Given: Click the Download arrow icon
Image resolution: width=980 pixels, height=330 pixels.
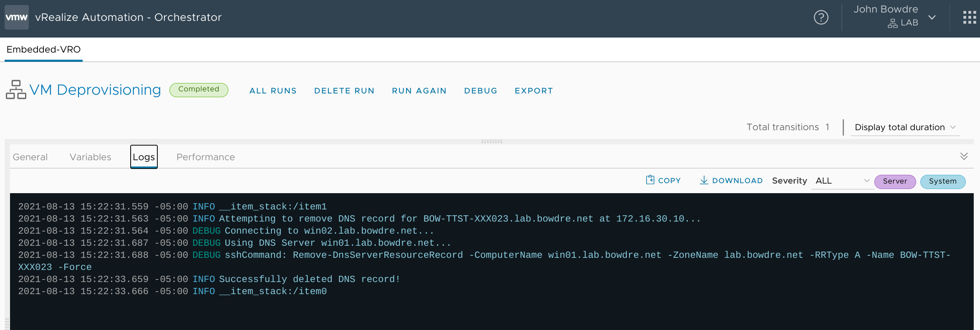Looking at the screenshot, I should click(x=704, y=180).
